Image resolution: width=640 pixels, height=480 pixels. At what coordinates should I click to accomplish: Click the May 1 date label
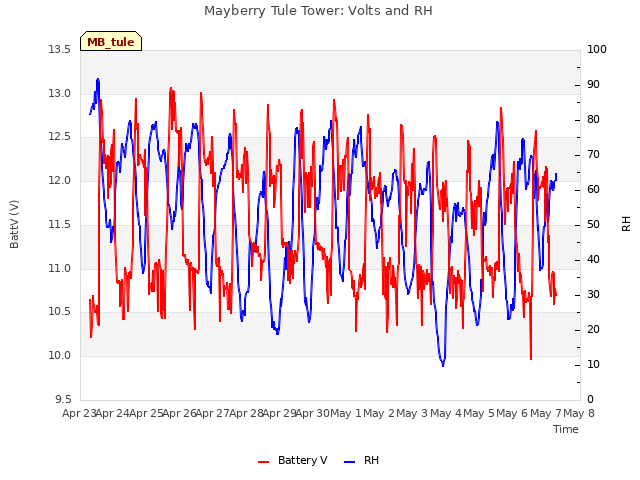coord(346,414)
